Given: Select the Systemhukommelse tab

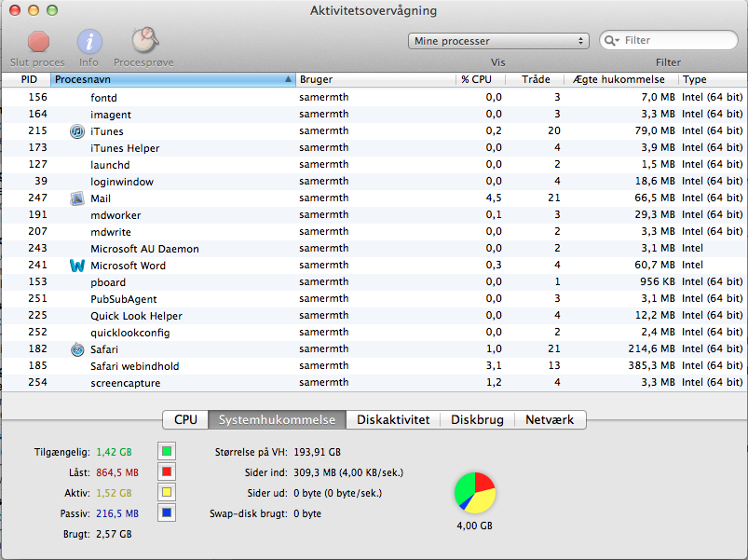Looking at the screenshot, I should [278, 419].
